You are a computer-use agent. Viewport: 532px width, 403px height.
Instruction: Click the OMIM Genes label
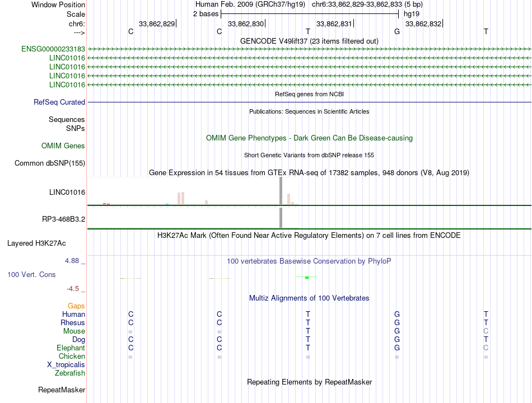pos(63,146)
